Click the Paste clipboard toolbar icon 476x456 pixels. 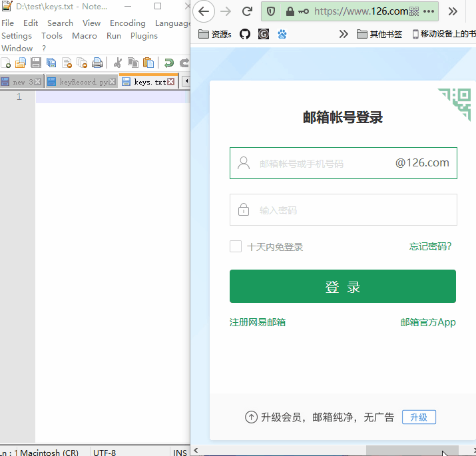[x=148, y=63]
